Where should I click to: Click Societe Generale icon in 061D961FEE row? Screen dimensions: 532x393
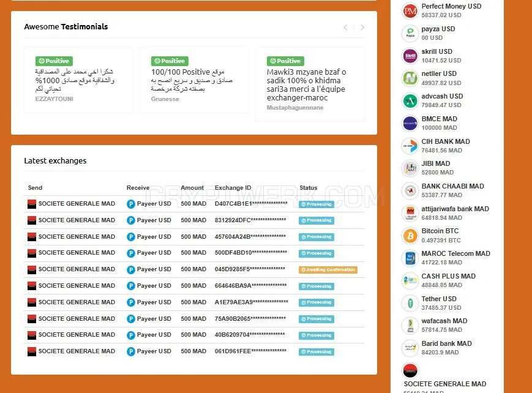click(x=32, y=351)
